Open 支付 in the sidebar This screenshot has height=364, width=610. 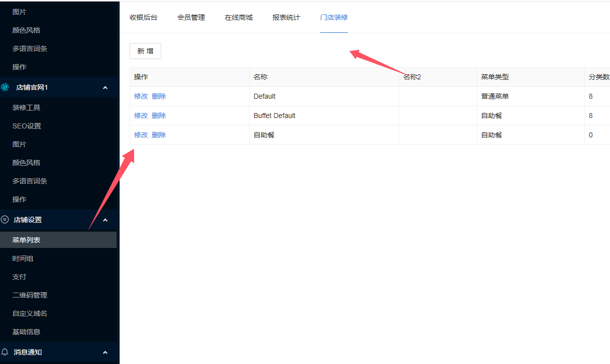pyautogui.click(x=19, y=277)
